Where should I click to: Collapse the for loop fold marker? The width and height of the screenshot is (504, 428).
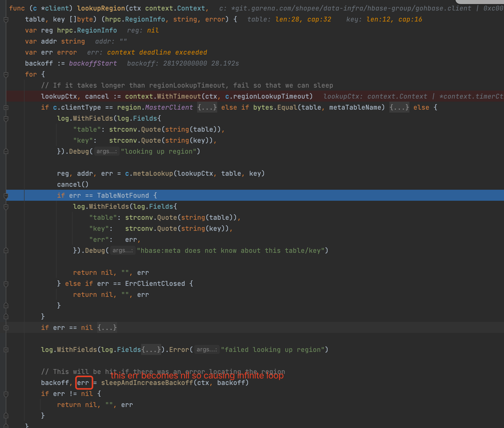(x=6, y=75)
